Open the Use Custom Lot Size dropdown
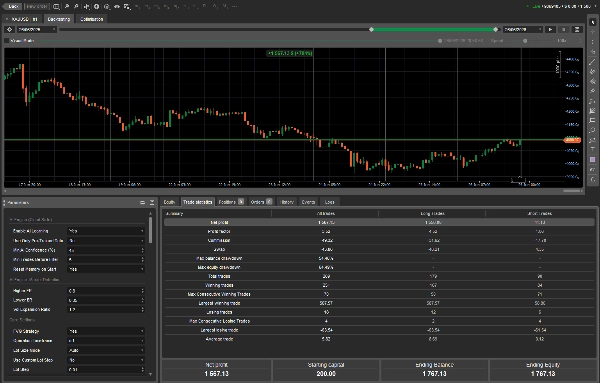The height and width of the screenshot is (383, 600). (106, 360)
